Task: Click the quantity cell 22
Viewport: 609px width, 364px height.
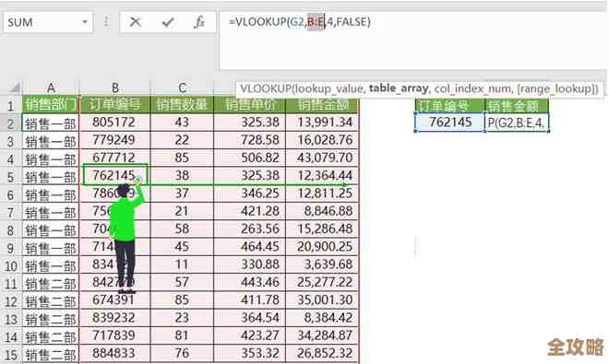Action: pos(182,140)
